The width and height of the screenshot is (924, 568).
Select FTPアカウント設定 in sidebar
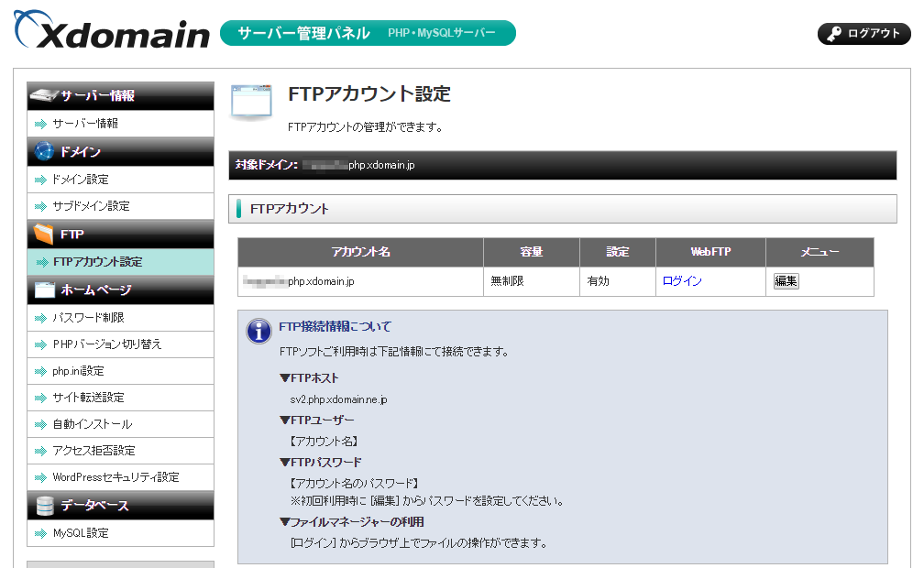120,262
